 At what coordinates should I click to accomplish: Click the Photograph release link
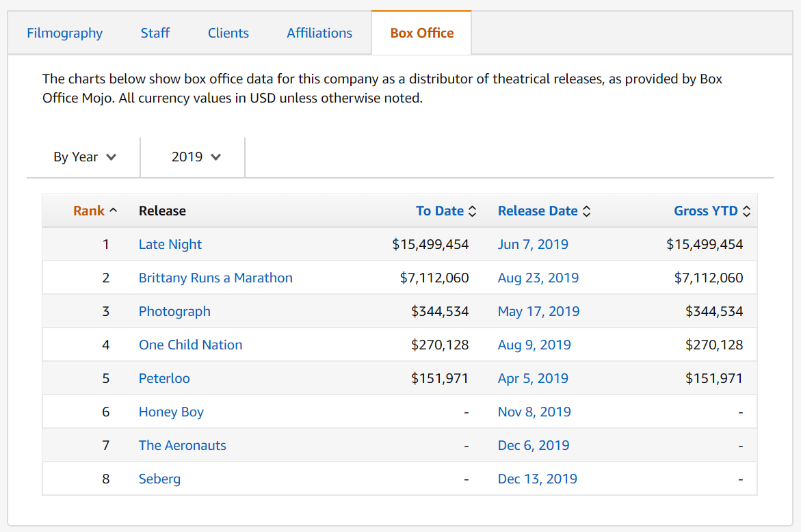[x=174, y=311]
